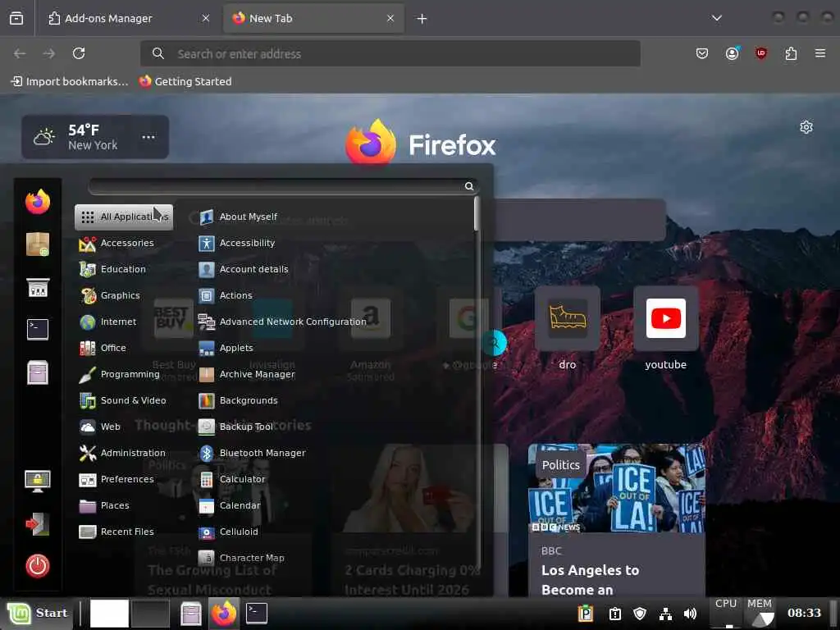The image size is (840, 630).
Task: Select All Applications category
Action: coord(124,217)
